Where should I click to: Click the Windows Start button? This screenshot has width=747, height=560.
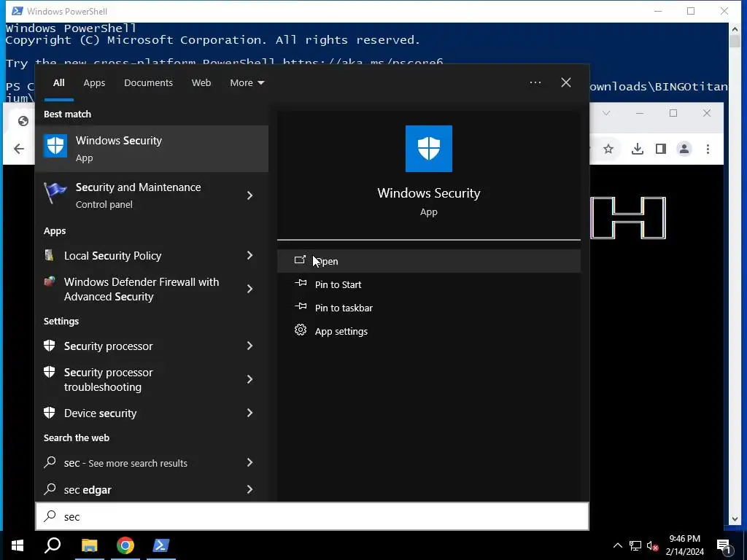click(18, 545)
